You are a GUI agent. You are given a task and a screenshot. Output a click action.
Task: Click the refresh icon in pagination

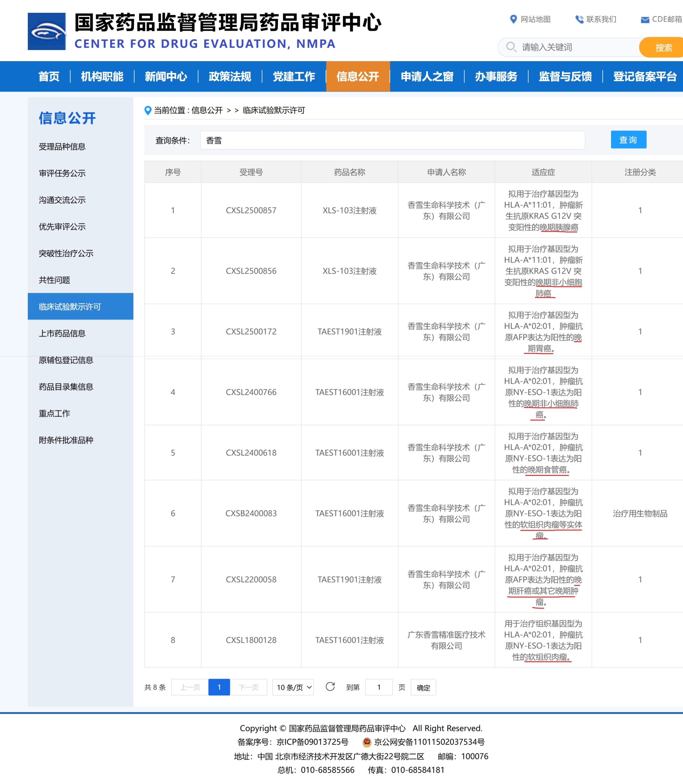(330, 686)
